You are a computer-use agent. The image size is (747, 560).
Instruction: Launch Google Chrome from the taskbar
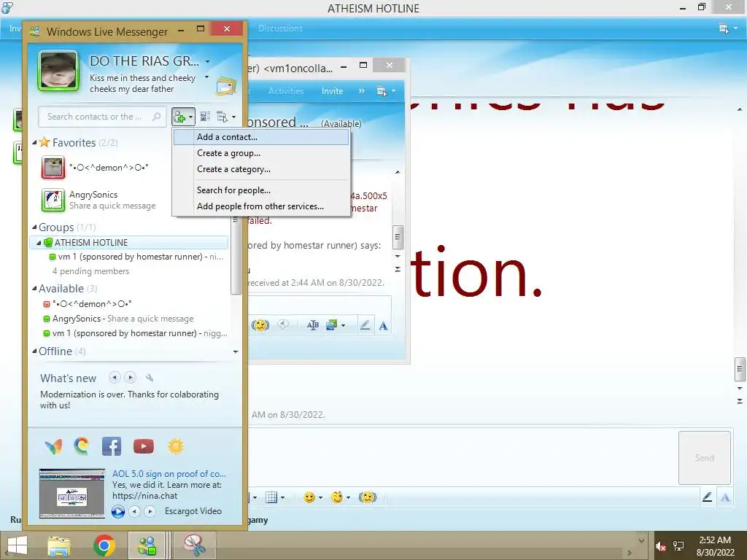coord(104,545)
